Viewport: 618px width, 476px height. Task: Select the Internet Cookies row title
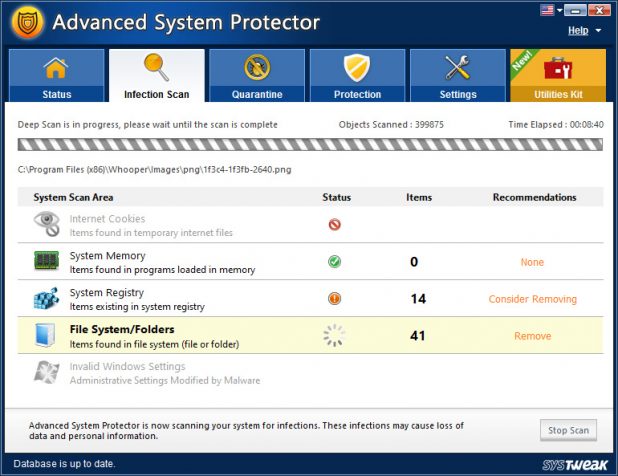[x=107, y=219]
